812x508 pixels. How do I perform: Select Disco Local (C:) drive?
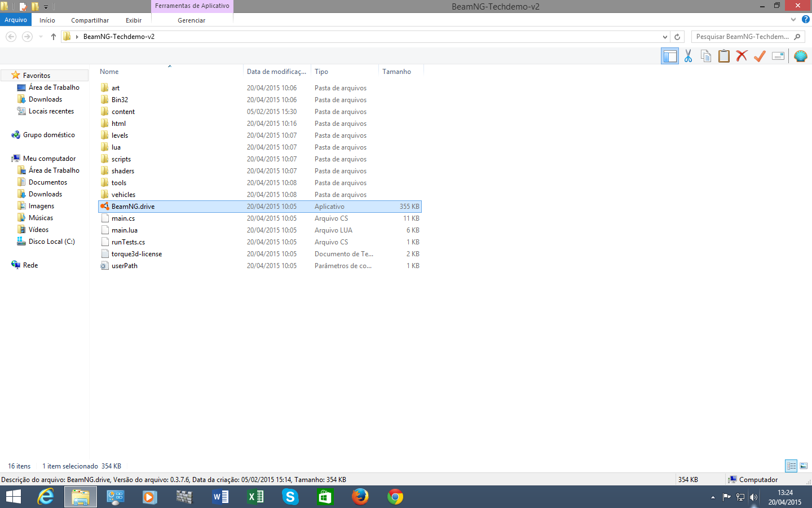[51, 242]
